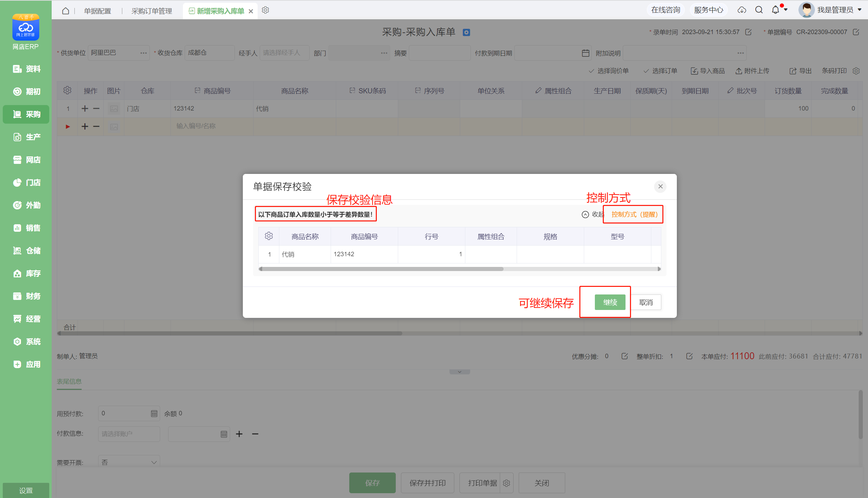Switch to 采购订单管理 tab

[152, 11]
